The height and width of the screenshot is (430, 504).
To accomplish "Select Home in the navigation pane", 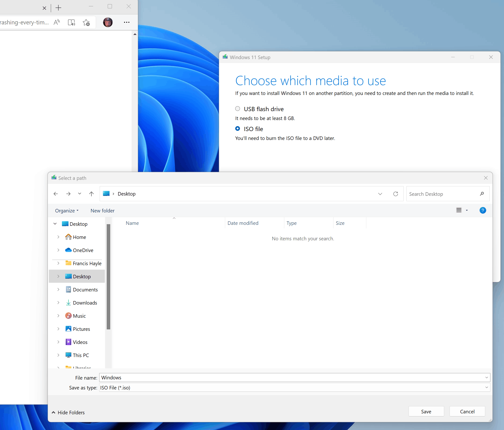I will point(76,237).
